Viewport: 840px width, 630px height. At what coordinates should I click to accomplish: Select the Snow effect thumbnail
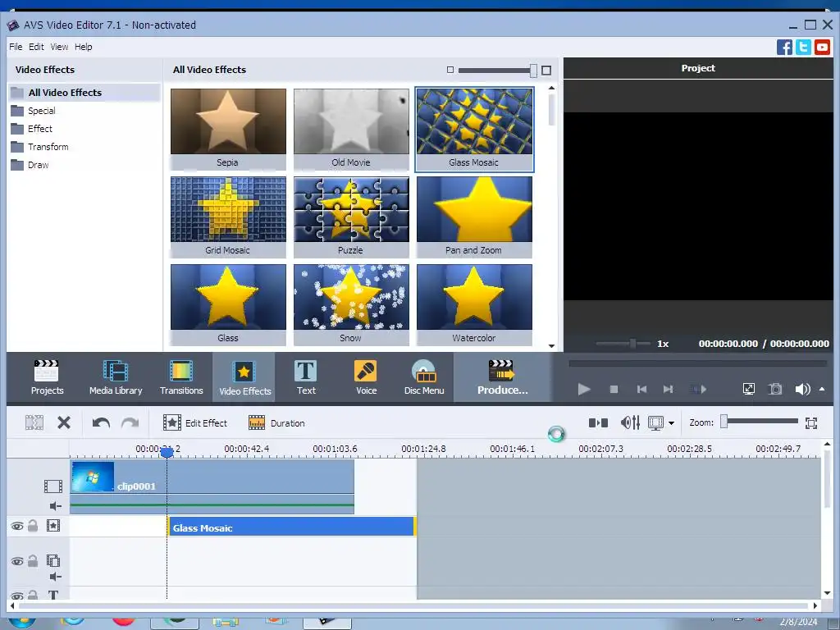pos(351,304)
